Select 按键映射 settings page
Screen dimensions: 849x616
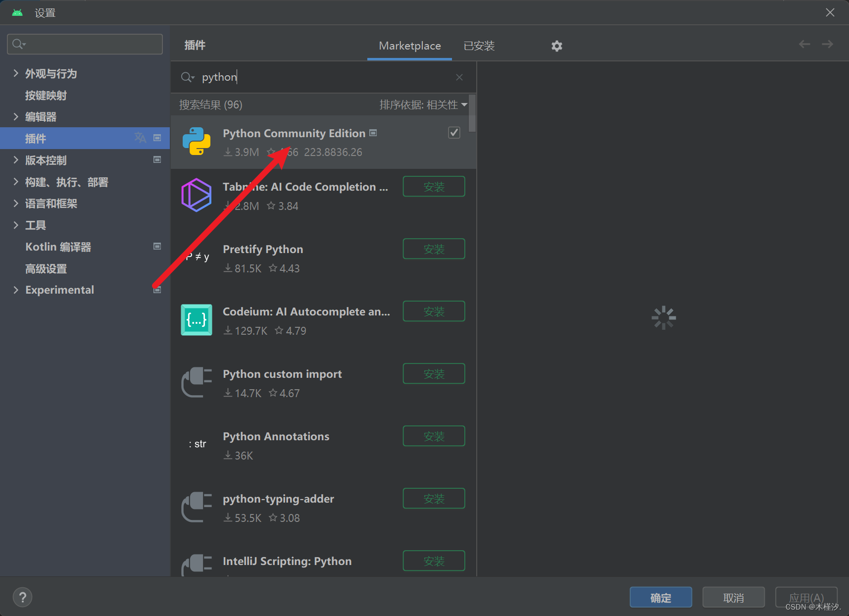click(x=46, y=95)
